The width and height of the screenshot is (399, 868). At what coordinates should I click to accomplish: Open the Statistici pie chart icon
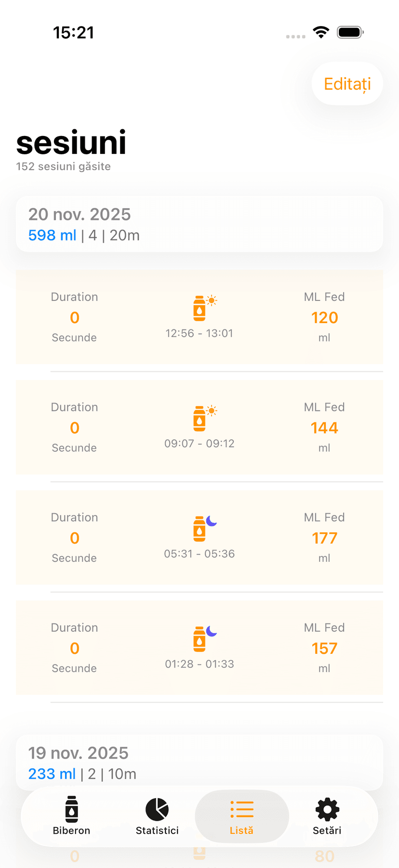[157, 809]
